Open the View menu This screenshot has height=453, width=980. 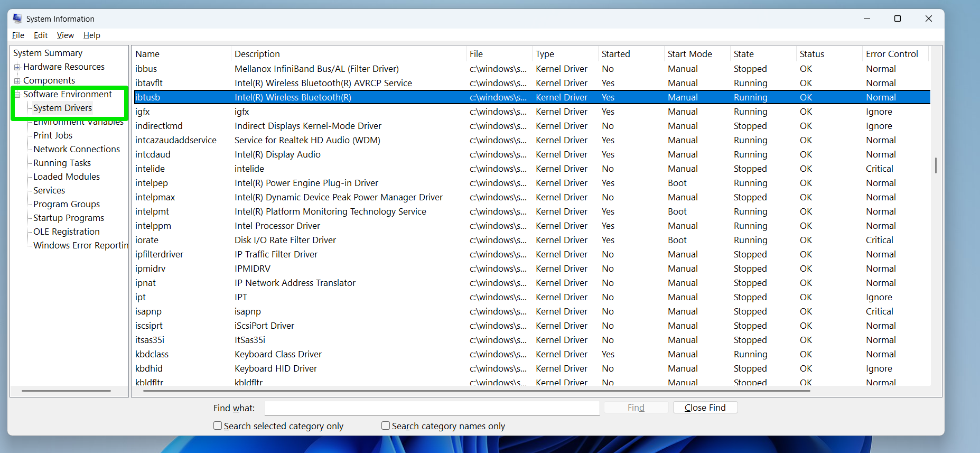[x=65, y=35]
